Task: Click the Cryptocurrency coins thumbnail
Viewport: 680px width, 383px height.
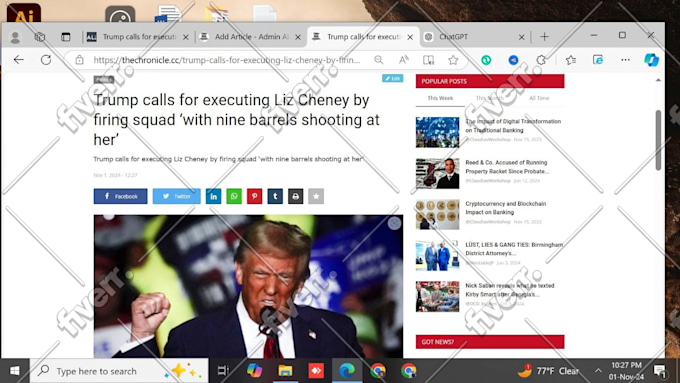Action: (437, 214)
